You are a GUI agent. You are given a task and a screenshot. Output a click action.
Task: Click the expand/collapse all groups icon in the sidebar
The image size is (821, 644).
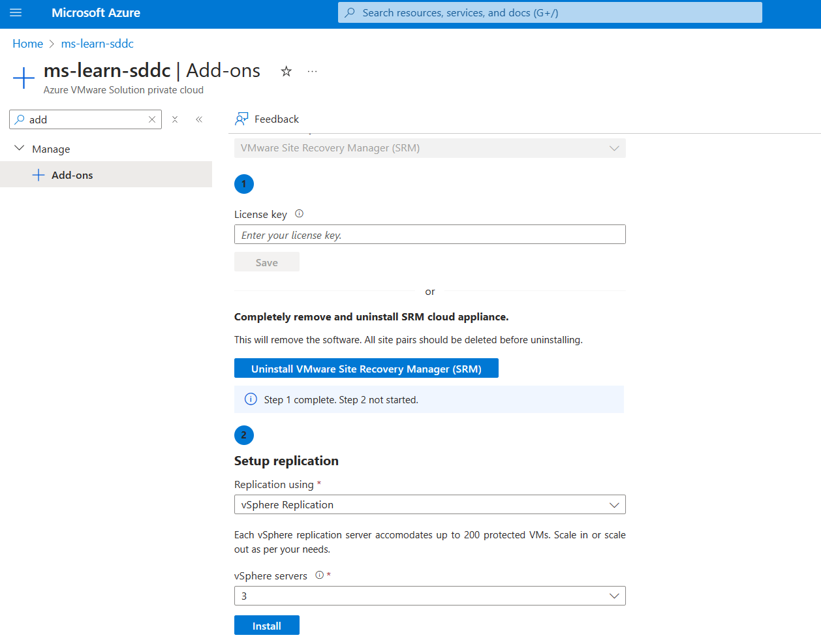[x=175, y=119]
